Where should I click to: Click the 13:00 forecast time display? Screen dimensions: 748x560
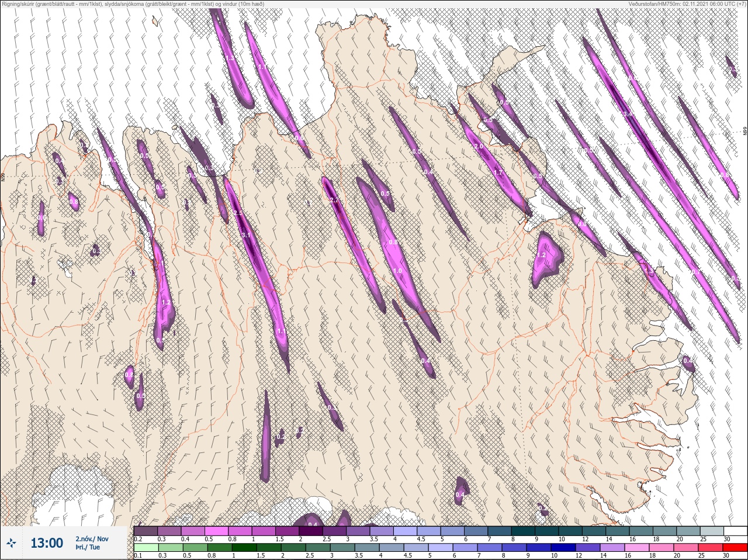[x=47, y=544]
